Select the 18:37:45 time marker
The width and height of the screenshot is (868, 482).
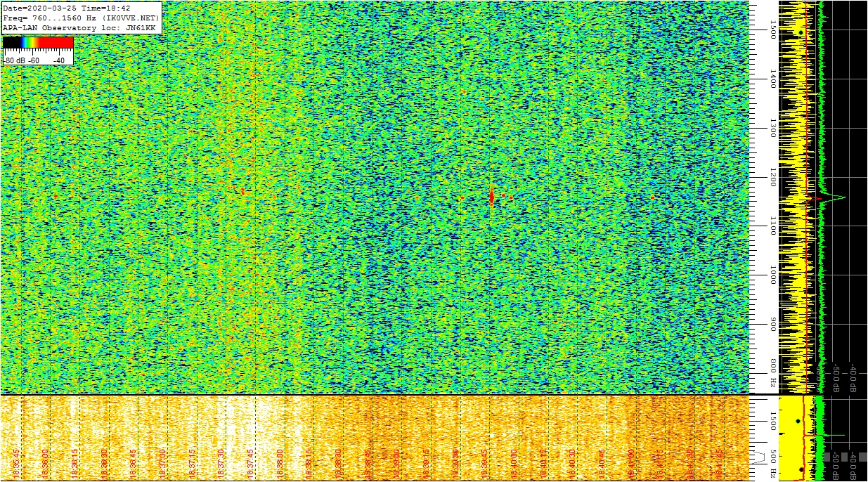pos(251,464)
